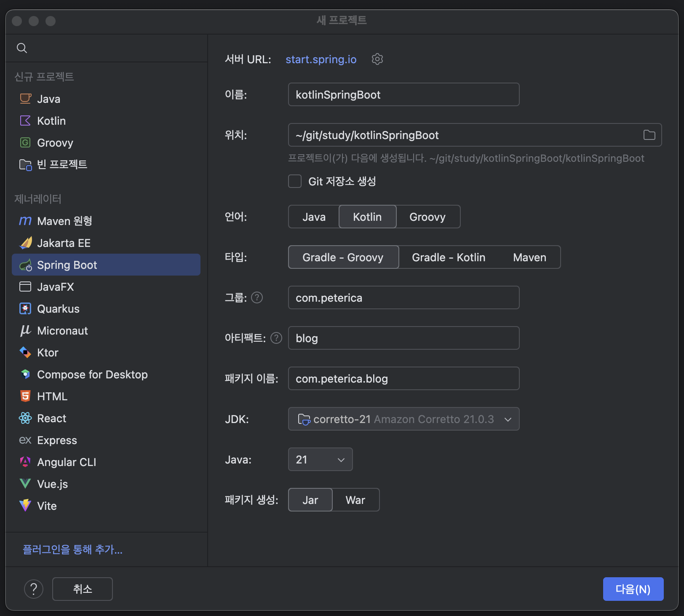The image size is (684, 616).
Task: Choose Gradle - Groovy build type
Action: pyautogui.click(x=343, y=257)
